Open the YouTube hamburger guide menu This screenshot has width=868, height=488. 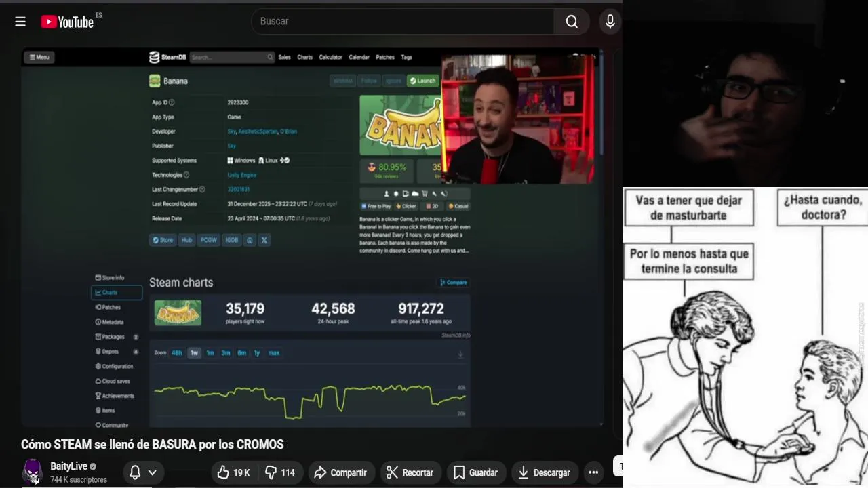(20, 22)
